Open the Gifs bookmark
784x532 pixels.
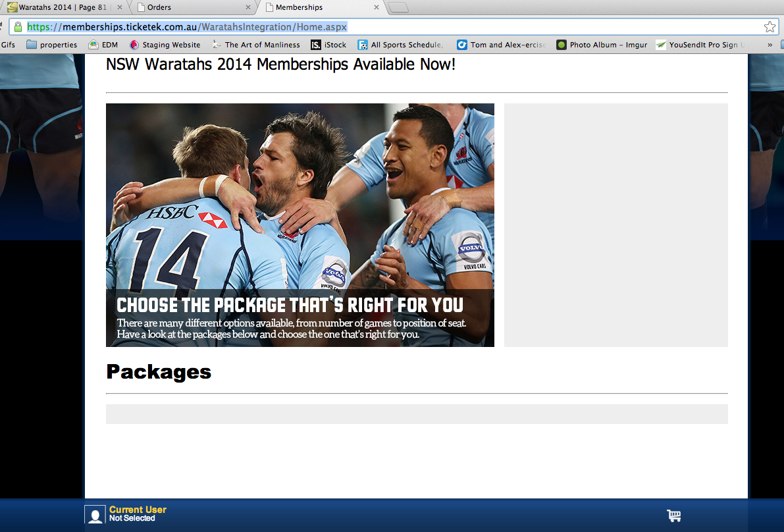pyautogui.click(x=8, y=45)
